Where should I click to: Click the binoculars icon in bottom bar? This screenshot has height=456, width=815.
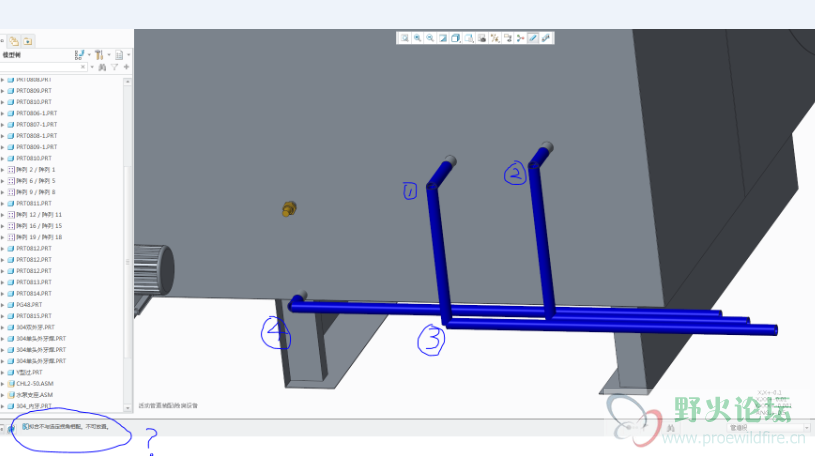pos(671,428)
